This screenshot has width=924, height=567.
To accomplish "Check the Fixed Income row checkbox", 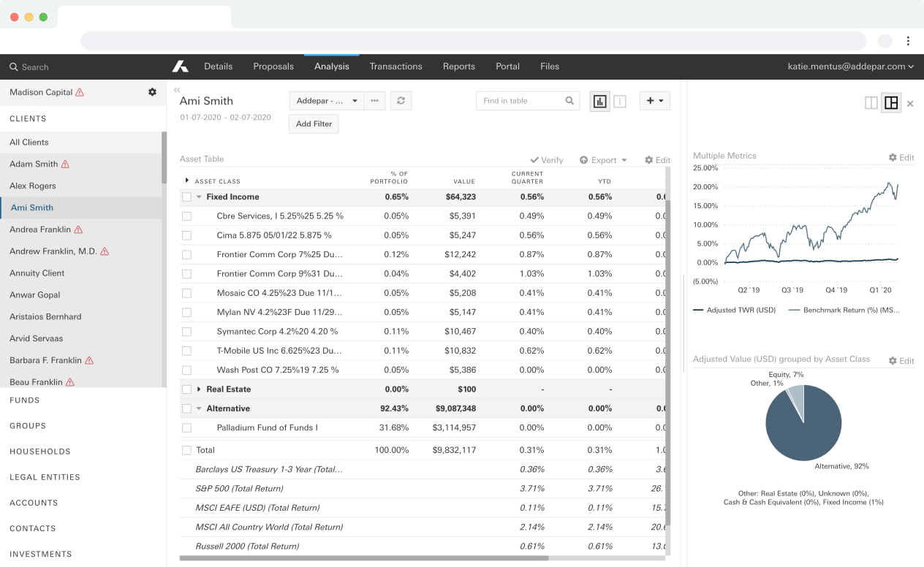I will click(x=186, y=197).
